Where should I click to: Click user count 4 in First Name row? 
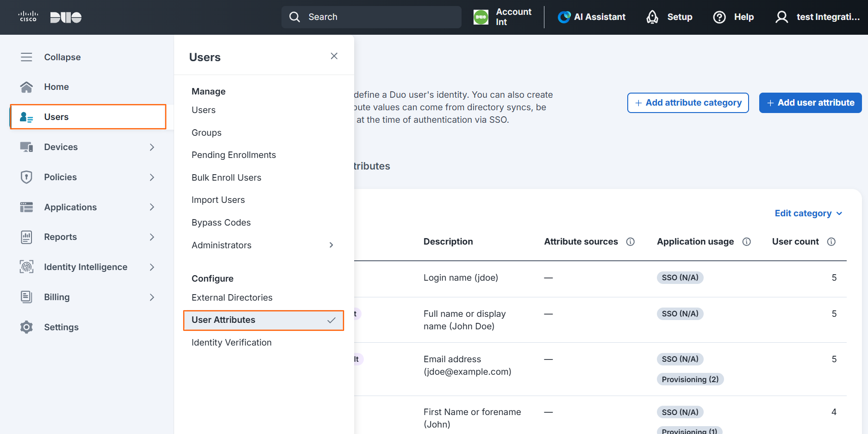tap(834, 412)
